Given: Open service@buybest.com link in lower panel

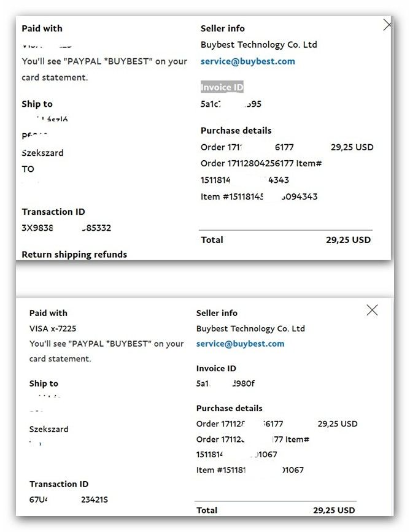Looking at the screenshot, I should click(241, 344).
